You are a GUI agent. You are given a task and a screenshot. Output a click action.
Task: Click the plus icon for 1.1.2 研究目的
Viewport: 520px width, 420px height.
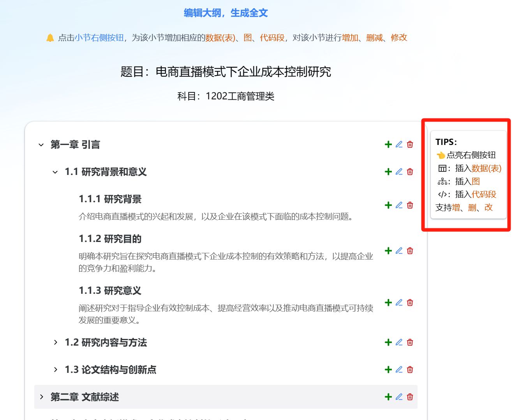click(388, 251)
